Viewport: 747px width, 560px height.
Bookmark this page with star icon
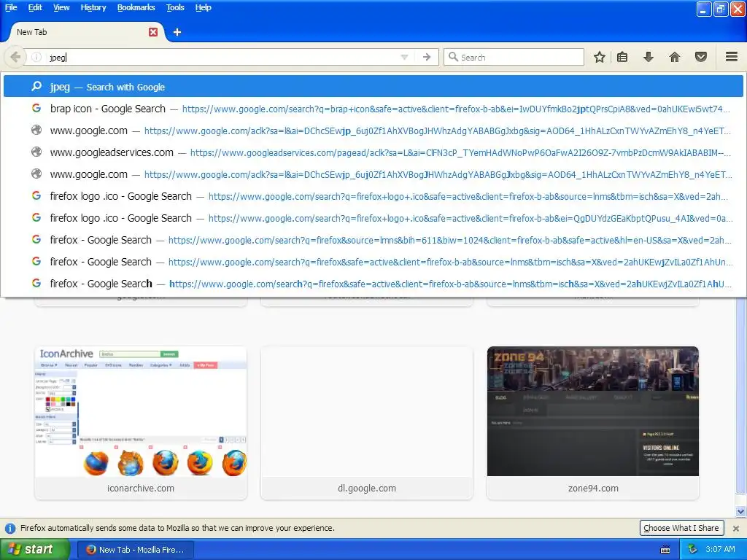(x=600, y=57)
